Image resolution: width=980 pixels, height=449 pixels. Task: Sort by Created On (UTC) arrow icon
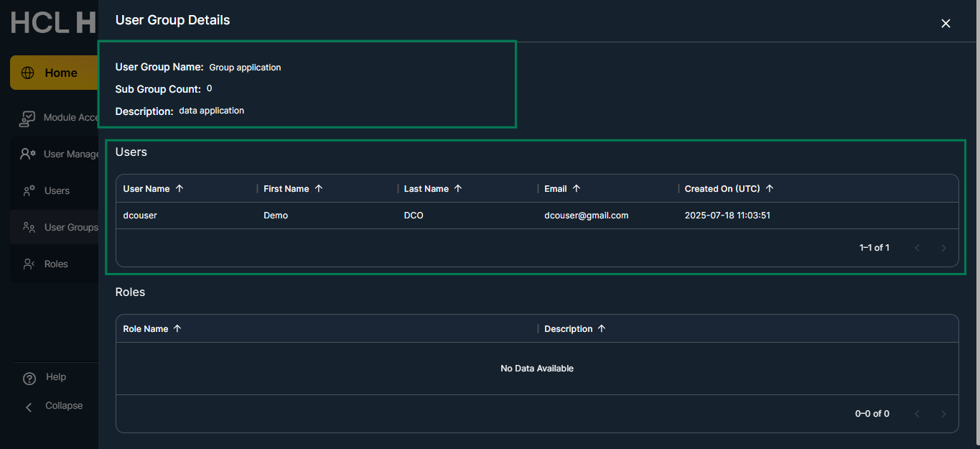[770, 188]
